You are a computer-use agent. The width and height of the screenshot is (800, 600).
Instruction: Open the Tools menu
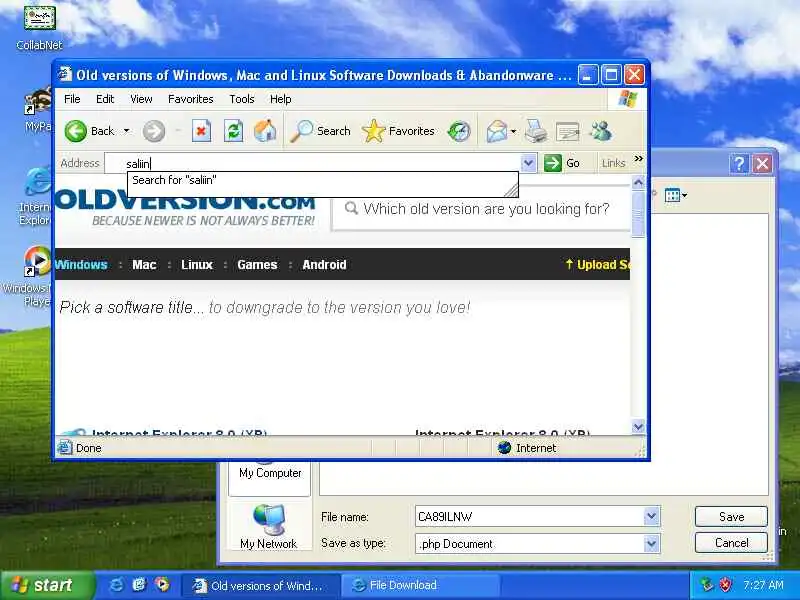pos(242,99)
